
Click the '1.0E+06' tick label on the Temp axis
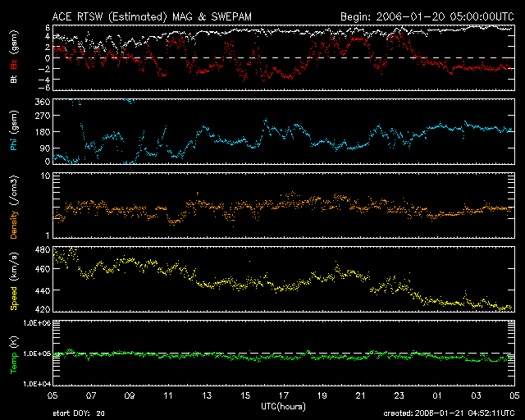37,323
